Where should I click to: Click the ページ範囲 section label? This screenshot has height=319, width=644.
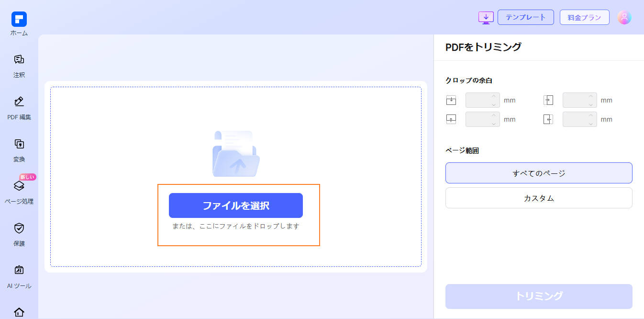462,150
